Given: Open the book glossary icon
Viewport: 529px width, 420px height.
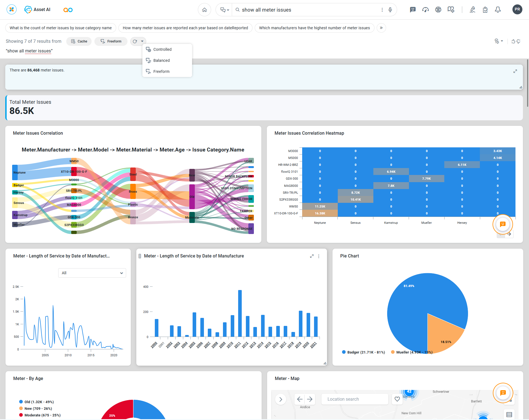Looking at the screenshot, I should (451, 10).
